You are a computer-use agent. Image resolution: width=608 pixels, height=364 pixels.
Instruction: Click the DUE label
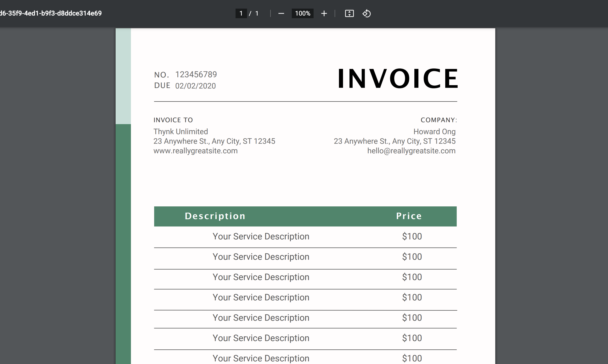pos(162,85)
